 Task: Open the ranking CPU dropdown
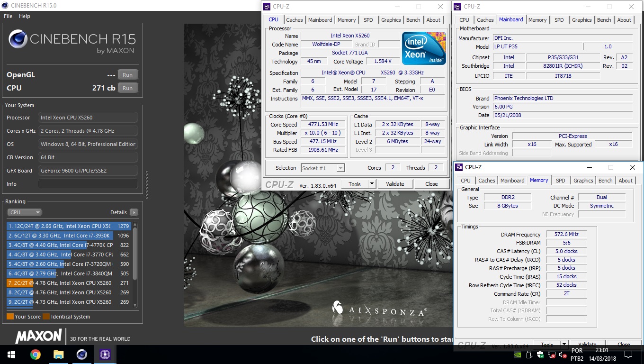coord(25,212)
